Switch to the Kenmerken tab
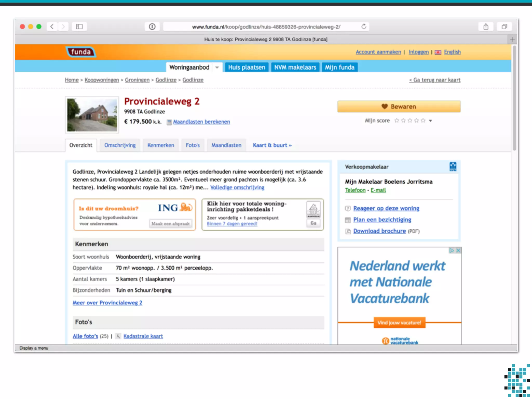The height and width of the screenshot is (399, 532). (161, 145)
